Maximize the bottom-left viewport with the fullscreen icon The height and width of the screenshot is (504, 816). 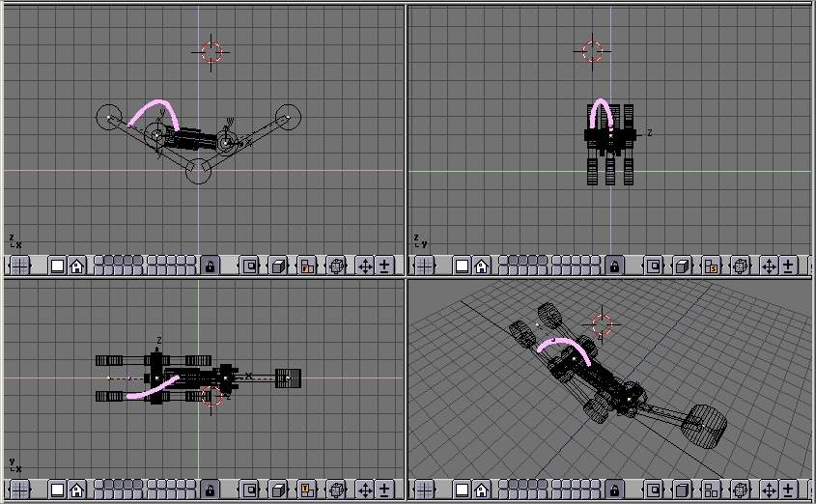point(57,490)
